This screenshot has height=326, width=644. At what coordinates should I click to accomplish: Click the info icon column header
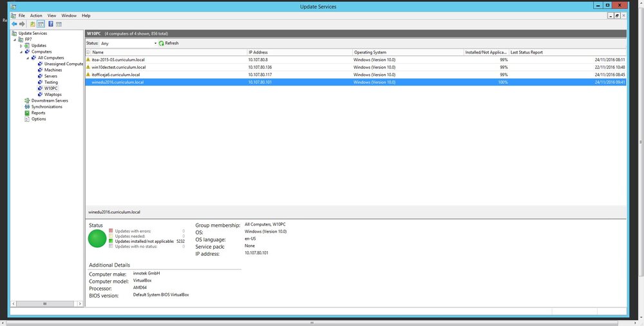tap(88, 52)
